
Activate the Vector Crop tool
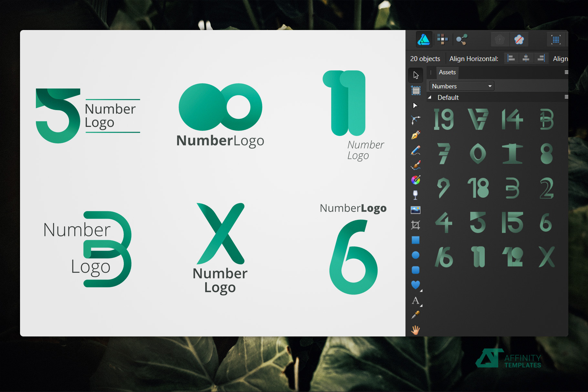pyautogui.click(x=416, y=225)
